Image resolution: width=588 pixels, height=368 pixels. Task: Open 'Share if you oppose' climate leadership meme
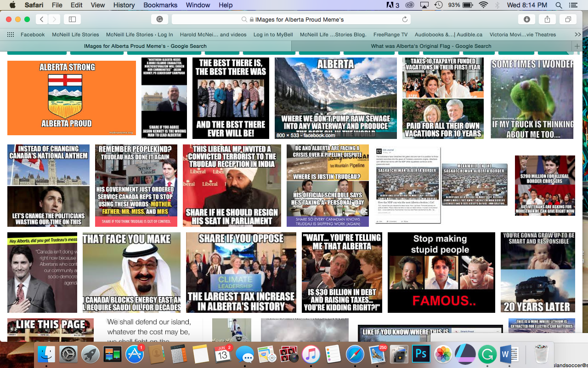click(x=241, y=272)
